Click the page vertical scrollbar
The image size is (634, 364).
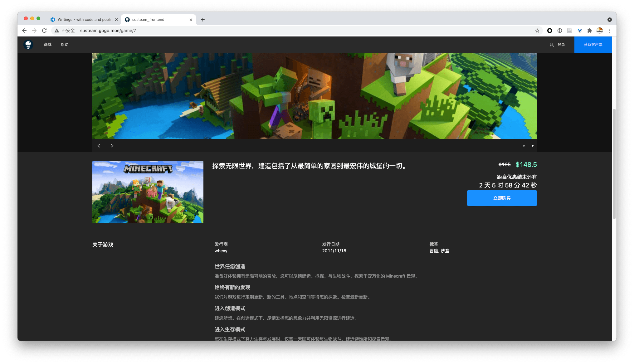pyautogui.click(x=614, y=164)
